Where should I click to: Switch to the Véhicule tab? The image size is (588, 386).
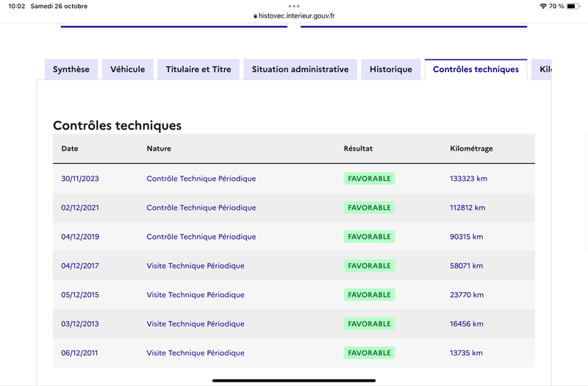(x=127, y=69)
